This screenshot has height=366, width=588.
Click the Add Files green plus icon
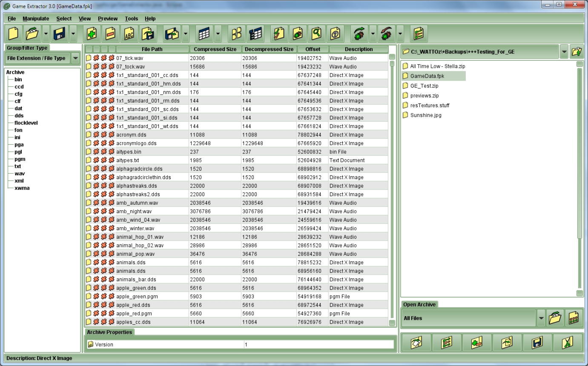tap(92, 34)
